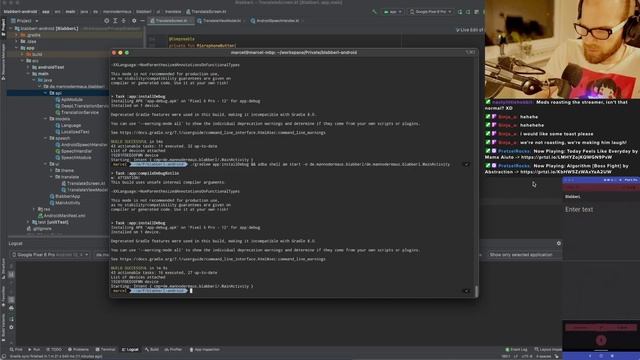Collapse the models package
640x360 pixels.
tap(45, 119)
